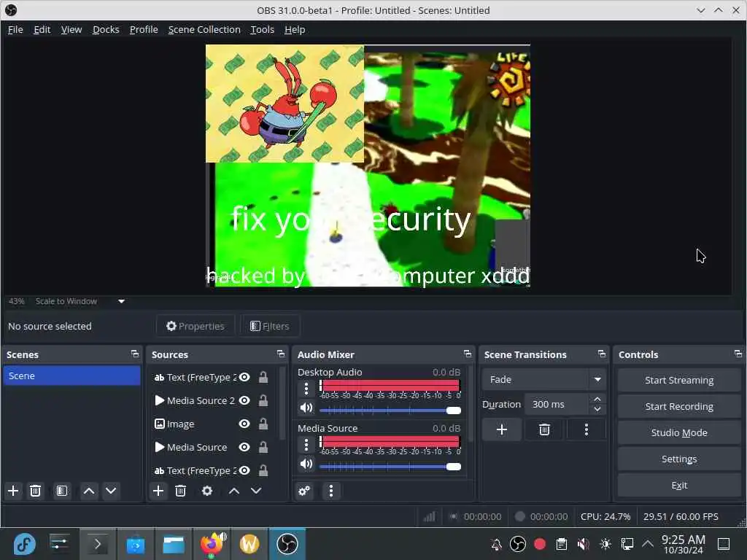Open Desktop Audio options three-dot menu
This screenshot has width=747, height=560.
[306, 389]
